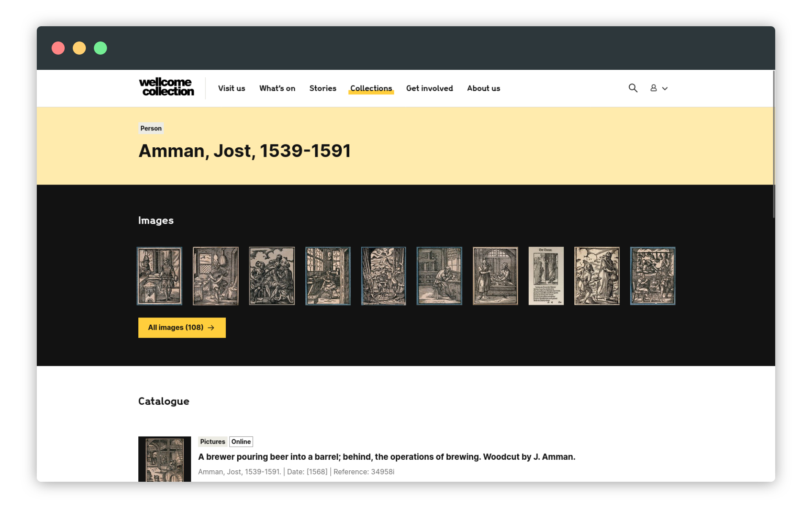Click the arrow in All images button
812x508 pixels.
click(211, 328)
